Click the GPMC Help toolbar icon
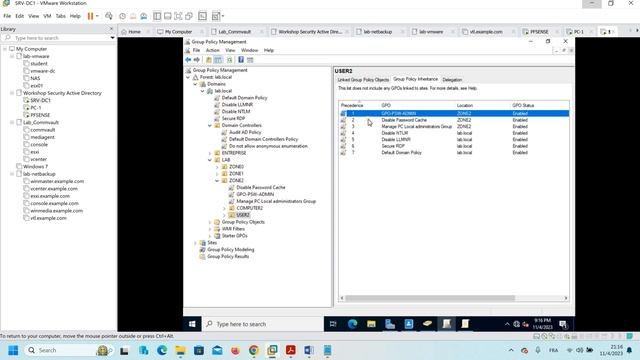640x360 pixels. pos(241,60)
